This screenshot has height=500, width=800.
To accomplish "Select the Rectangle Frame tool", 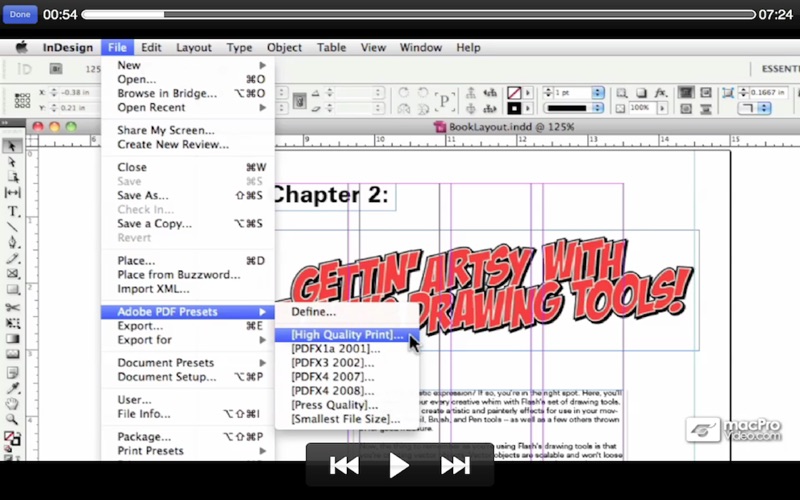I will click(12, 274).
